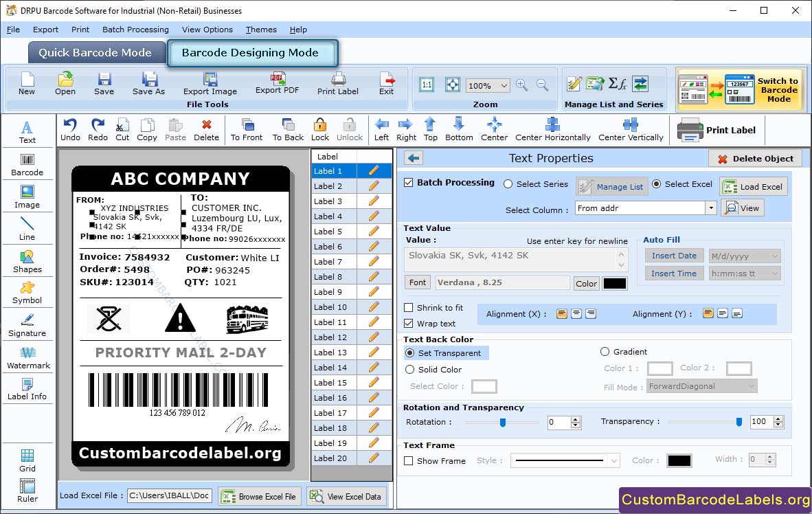Add a Signature with sidebar tool

click(27, 326)
